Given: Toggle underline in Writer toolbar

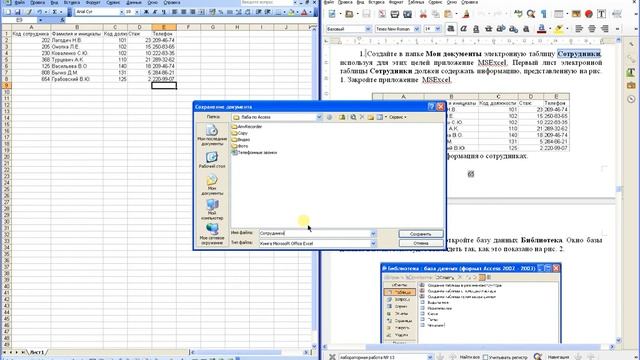Looking at the screenshot, I should 476,29.
